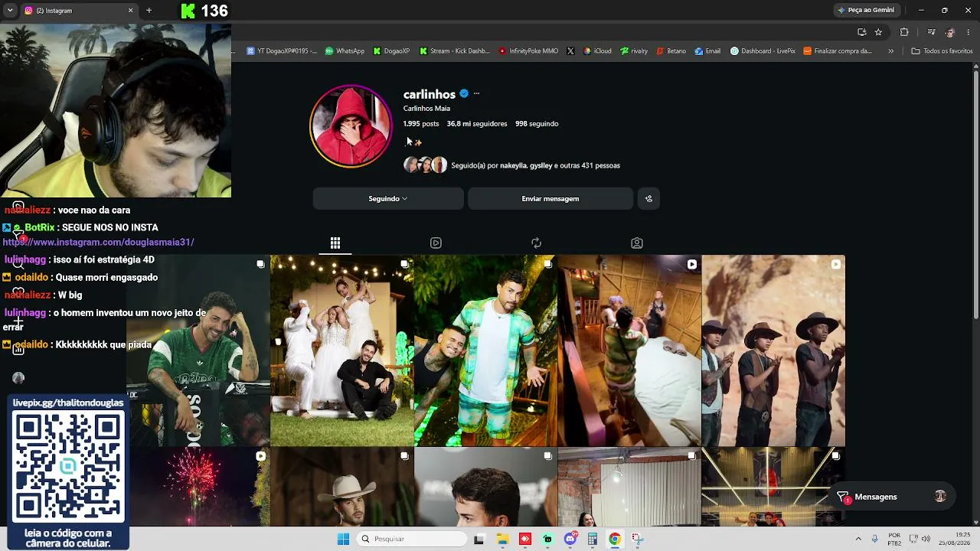Open the YT DogaoXP#0195 bookmark

click(281, 51)
